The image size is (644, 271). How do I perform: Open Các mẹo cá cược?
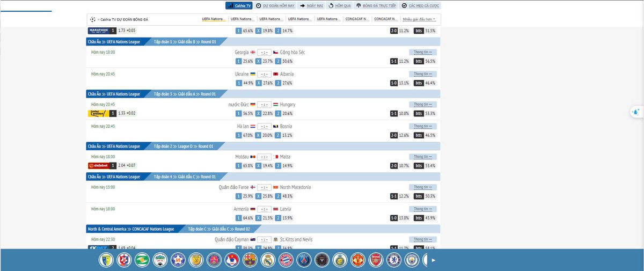point(421,5)
